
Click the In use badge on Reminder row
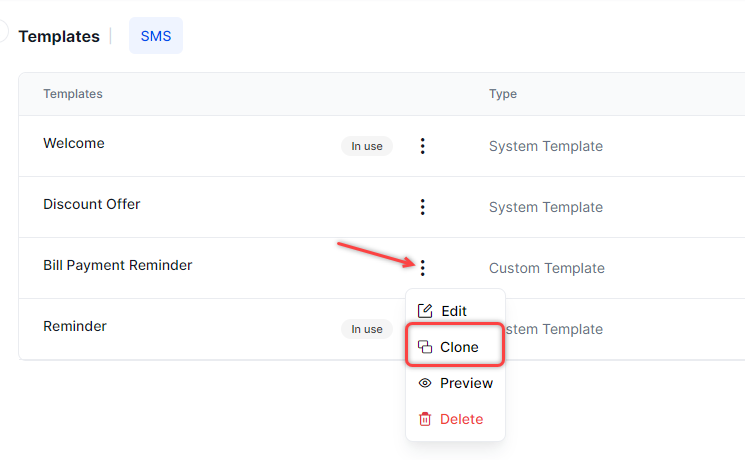tap(366, 329)
